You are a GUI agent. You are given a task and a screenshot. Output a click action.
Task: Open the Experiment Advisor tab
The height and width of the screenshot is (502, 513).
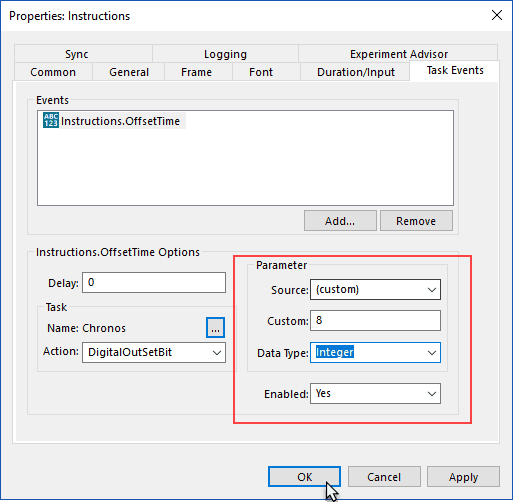coord(399,54)
